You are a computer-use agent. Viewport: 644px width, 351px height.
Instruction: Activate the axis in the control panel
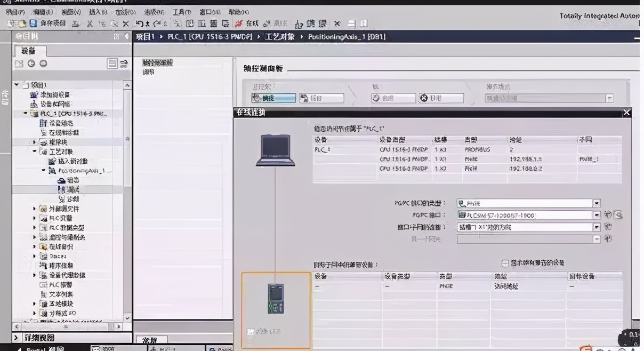273,98
